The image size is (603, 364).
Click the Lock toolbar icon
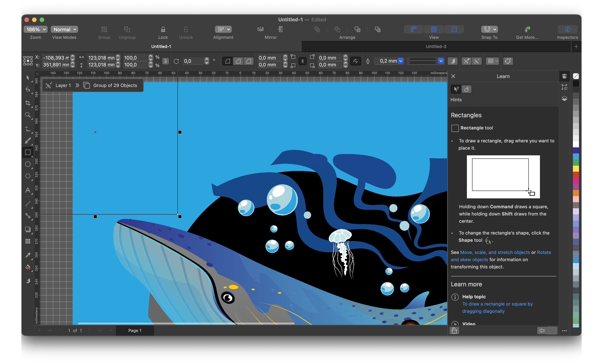coord(163,30)
